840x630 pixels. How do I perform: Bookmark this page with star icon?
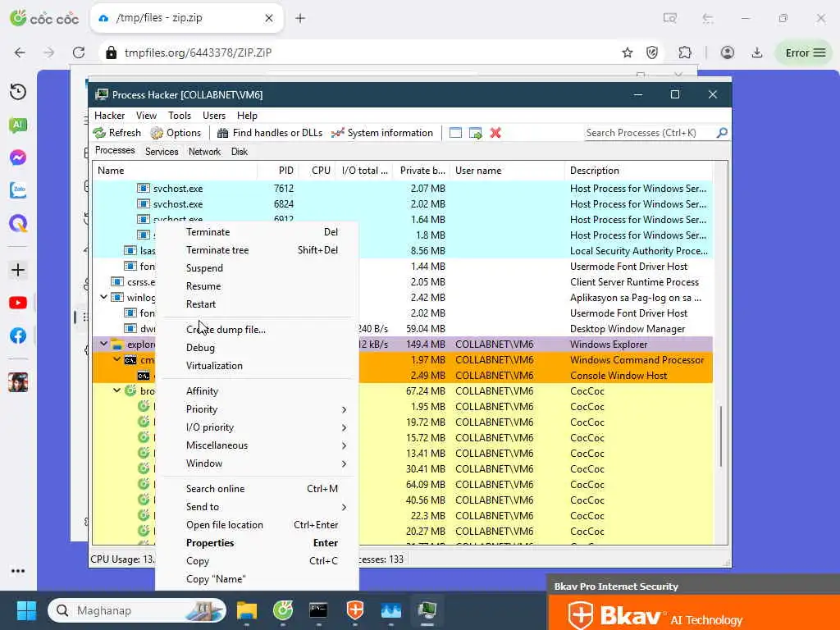click(628, 52)
